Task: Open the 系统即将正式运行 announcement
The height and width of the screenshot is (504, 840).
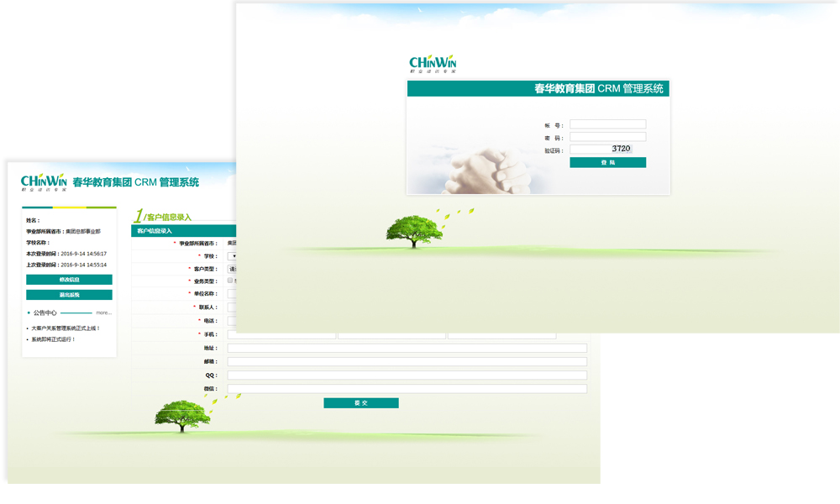Action: [x=54, y=339]
